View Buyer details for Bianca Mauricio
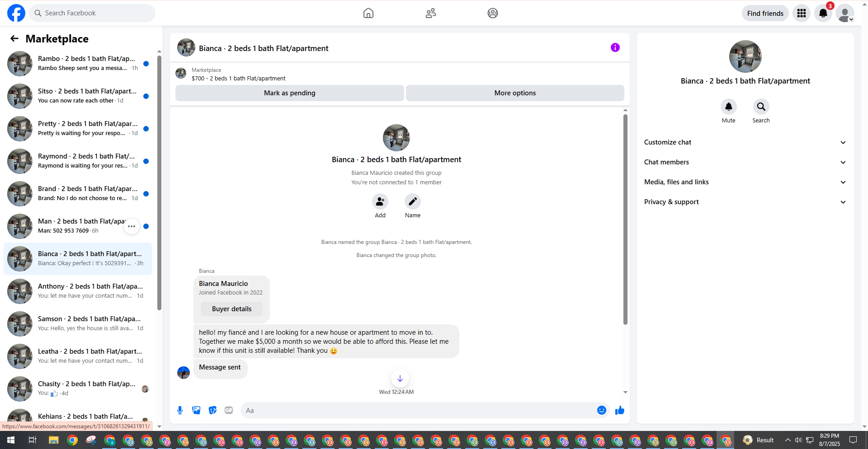 tap(231, 309)
